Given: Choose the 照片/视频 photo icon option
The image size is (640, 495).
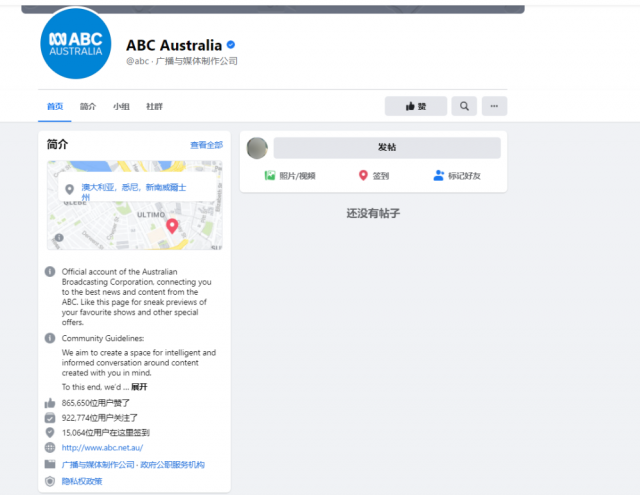Looking at the screenshot, I should point(270,175).
